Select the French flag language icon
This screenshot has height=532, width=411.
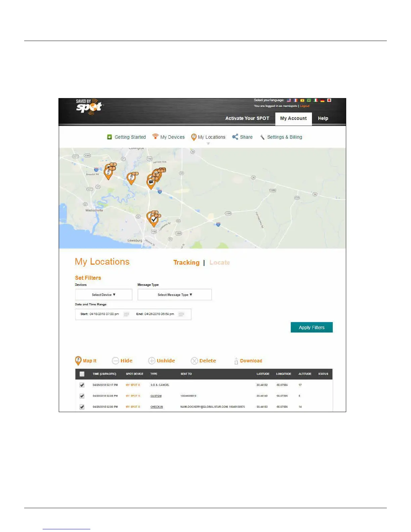[x=295, y=100]
